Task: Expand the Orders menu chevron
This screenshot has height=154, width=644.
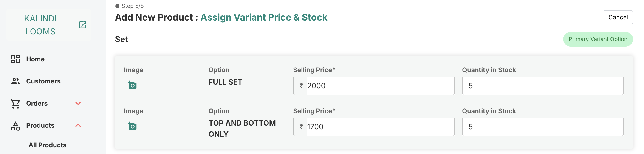Action: pyautogui.click(x=78, y=103)
